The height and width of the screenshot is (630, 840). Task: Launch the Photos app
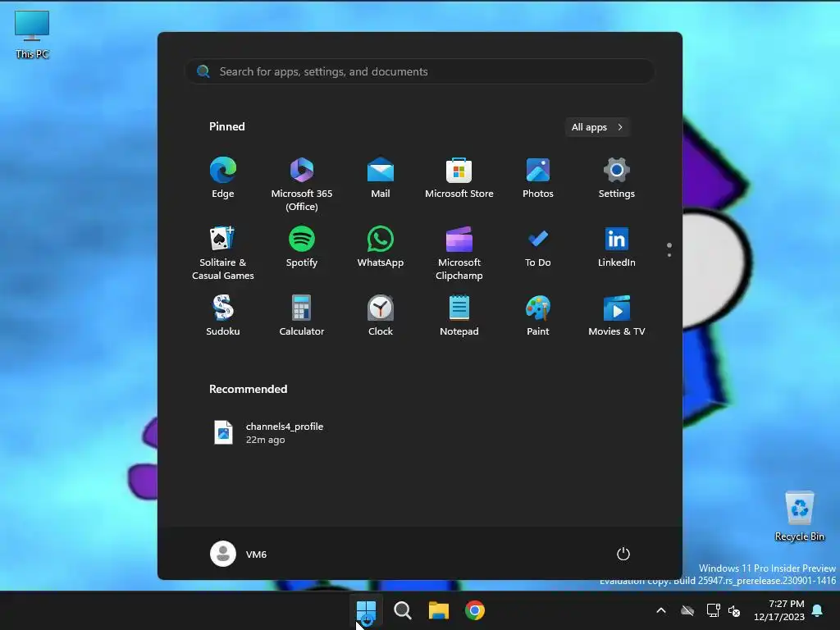tap(538, 178)
